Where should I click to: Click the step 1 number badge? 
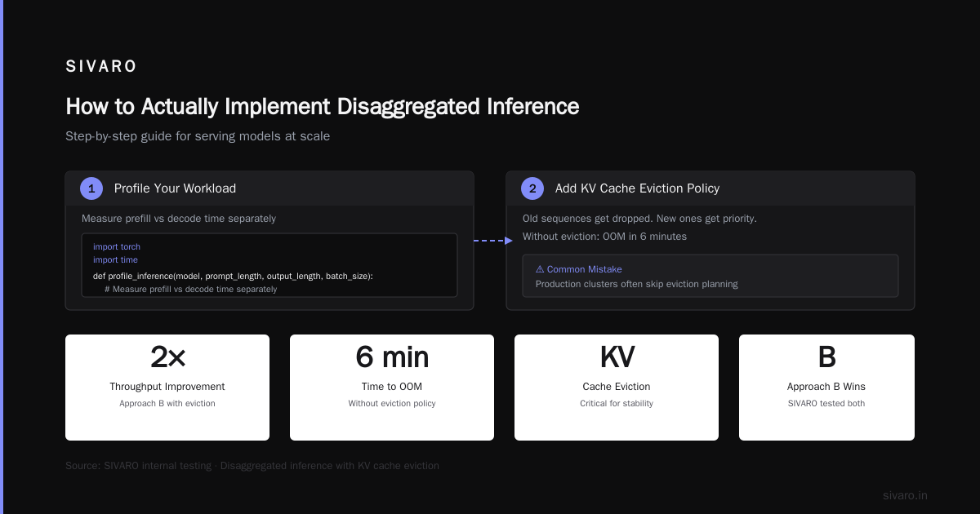[x=91, y=188]
